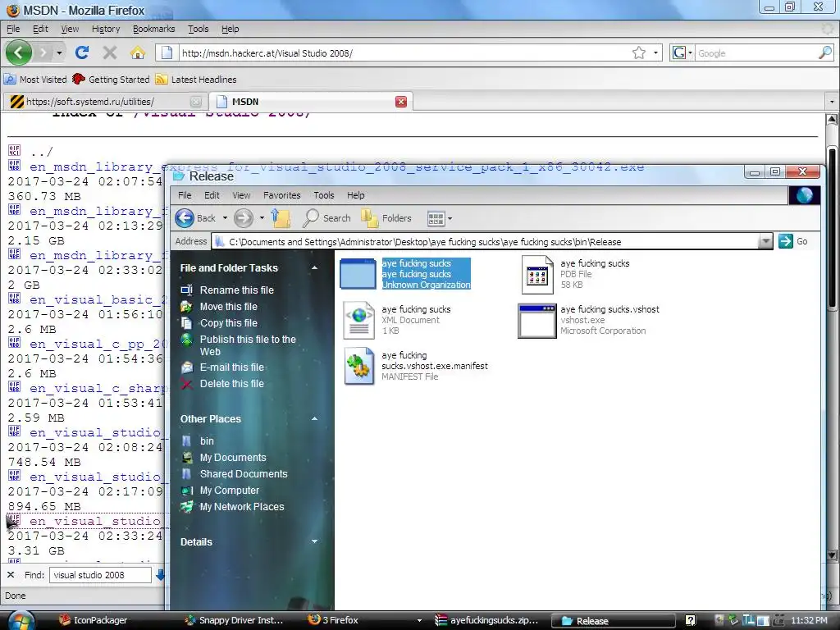The width and height of the screenshot is (840, 630).
Task: Open Explorer Forward history dropdown arrow
Action: coord(262,218)
